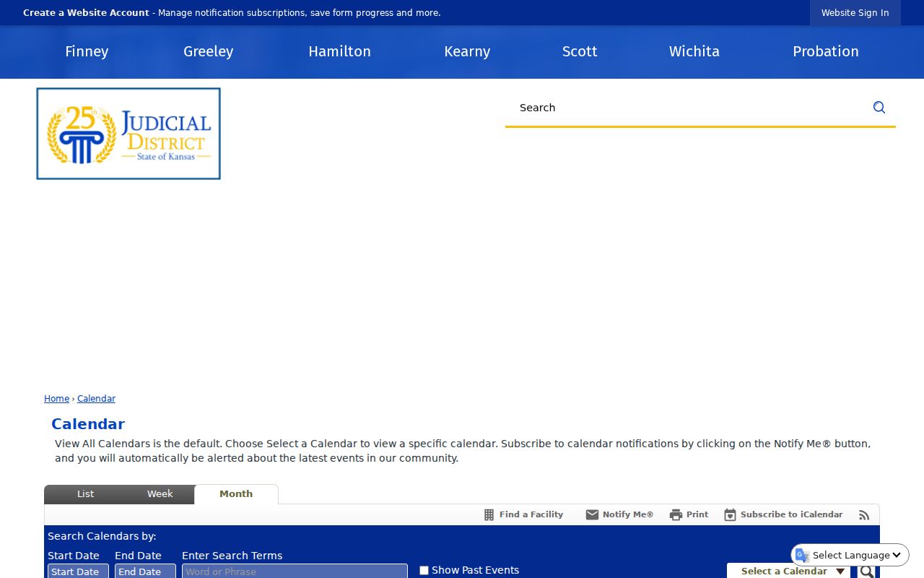Switch to the List view tab
This screenshot has width=924, height=578.
85,494
